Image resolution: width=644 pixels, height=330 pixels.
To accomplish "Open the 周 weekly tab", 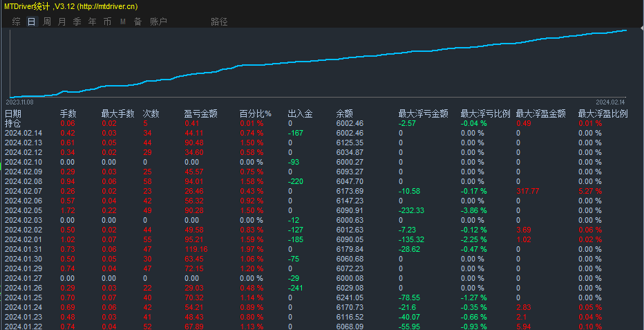I will click(x=47, y=21).
